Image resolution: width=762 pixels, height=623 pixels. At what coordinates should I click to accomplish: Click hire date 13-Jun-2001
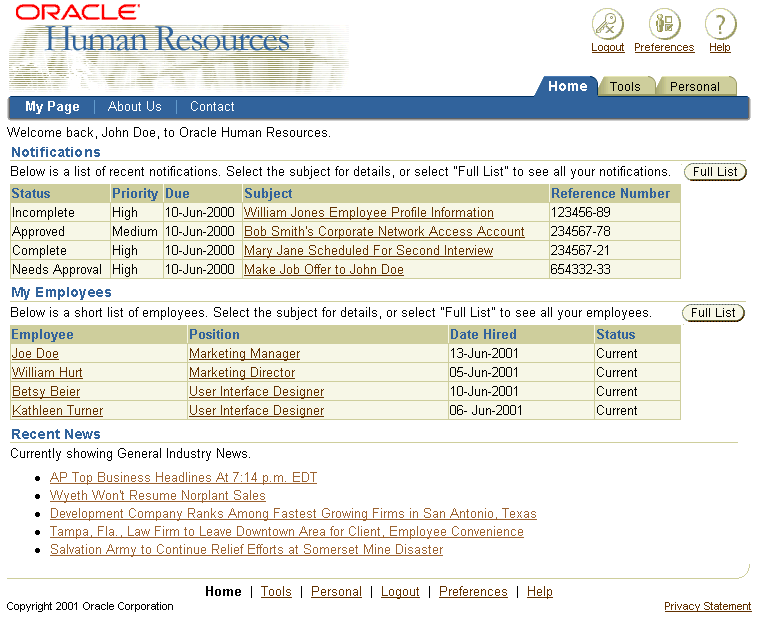(484, 354)
